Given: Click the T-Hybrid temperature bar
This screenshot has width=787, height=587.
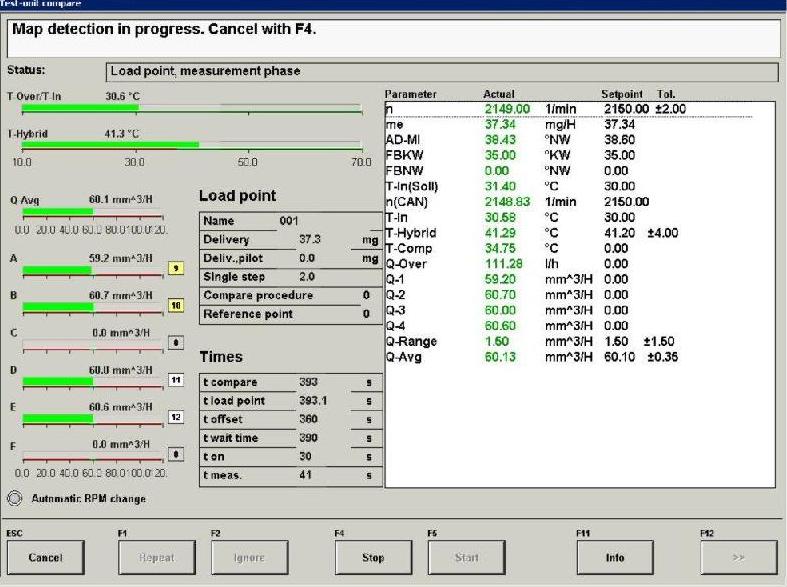Looking at the screenshot, I should 190,145.
